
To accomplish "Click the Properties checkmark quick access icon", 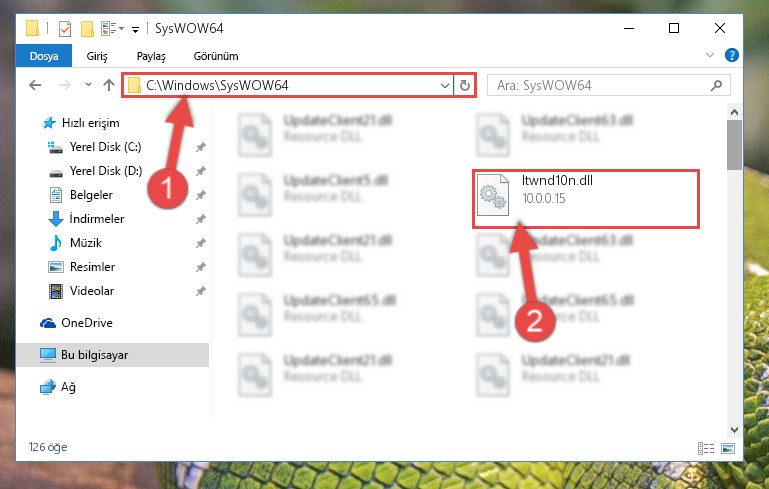I will 65,29.
